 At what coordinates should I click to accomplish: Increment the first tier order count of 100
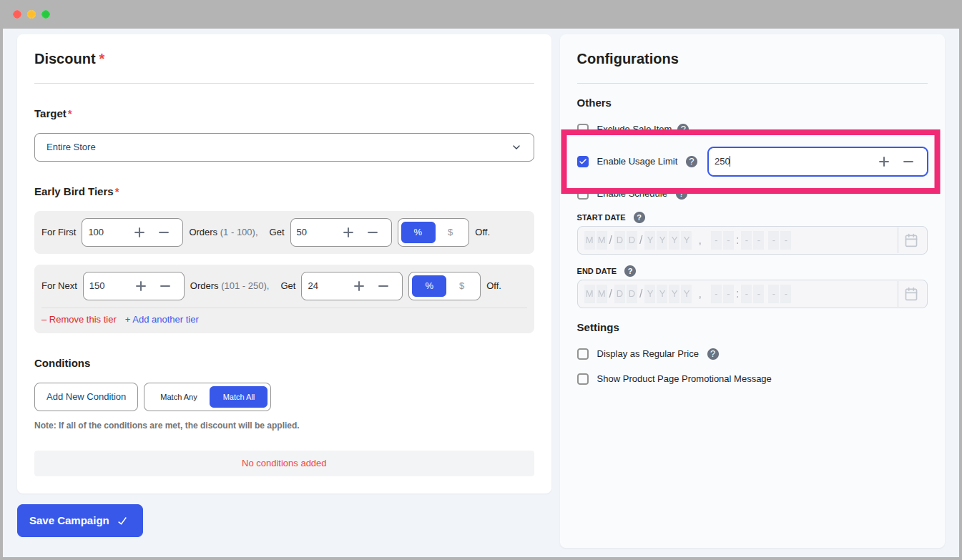point(139,232)
